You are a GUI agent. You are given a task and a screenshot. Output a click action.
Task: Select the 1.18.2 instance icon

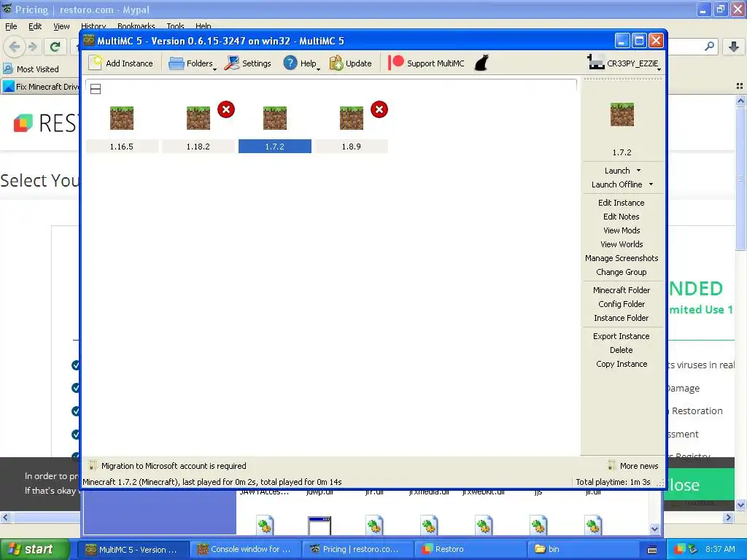tap(198, 117)
